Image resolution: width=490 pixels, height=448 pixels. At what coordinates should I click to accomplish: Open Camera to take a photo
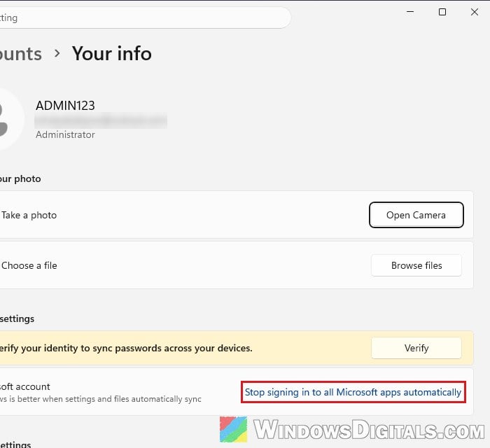[x=416, y=215]
